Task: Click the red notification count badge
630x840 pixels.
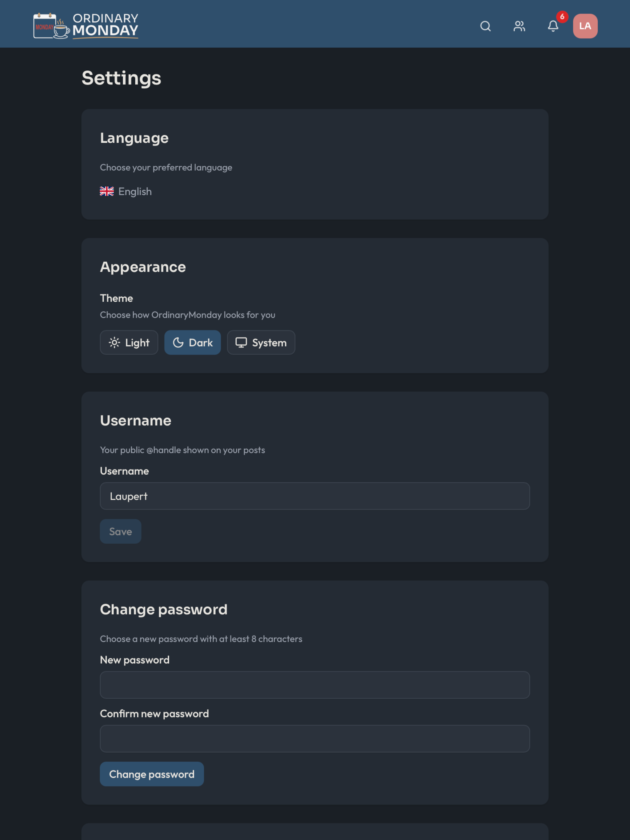Action: coord(562,17)
